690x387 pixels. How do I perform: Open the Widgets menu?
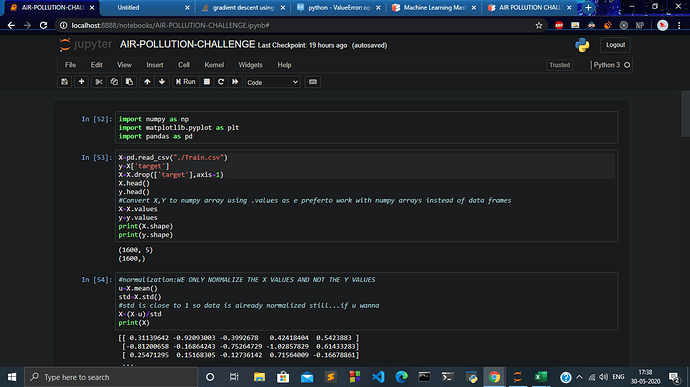250,65
